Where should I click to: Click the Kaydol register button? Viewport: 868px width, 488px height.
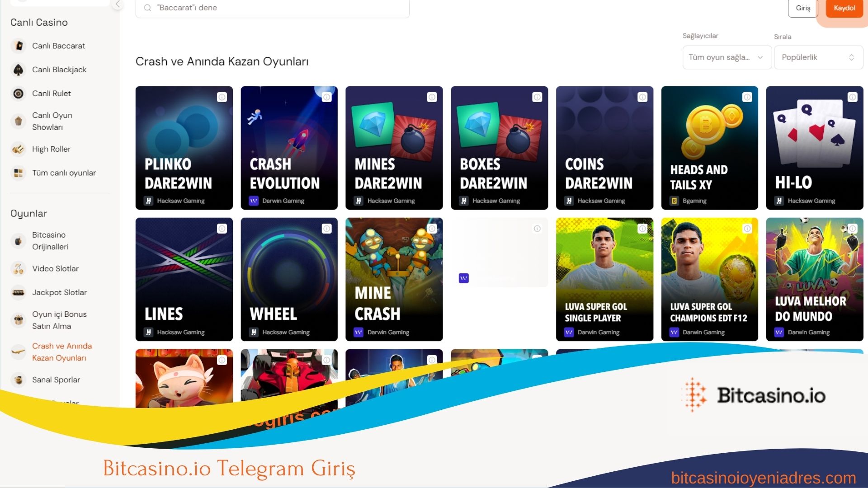[x=844, y=8]
